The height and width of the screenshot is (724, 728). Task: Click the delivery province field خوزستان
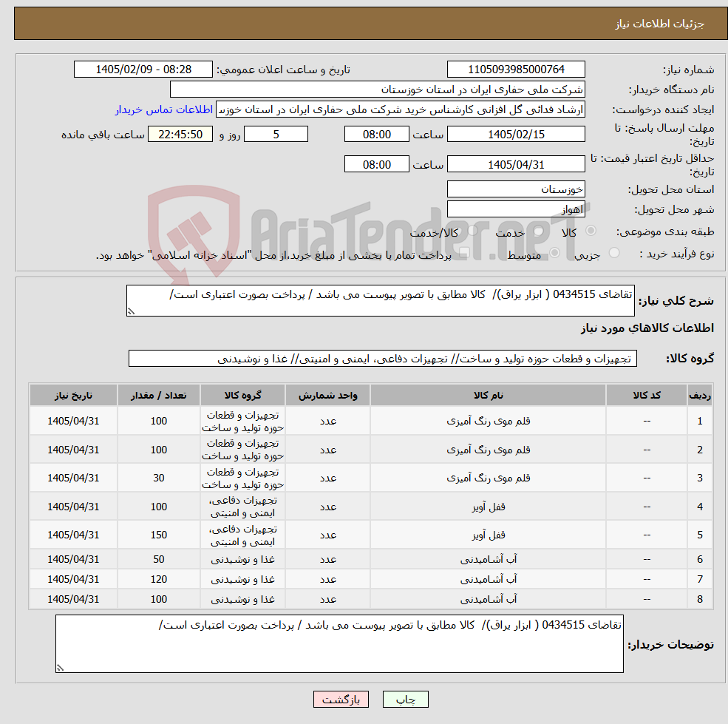click(x=516, y=189)
